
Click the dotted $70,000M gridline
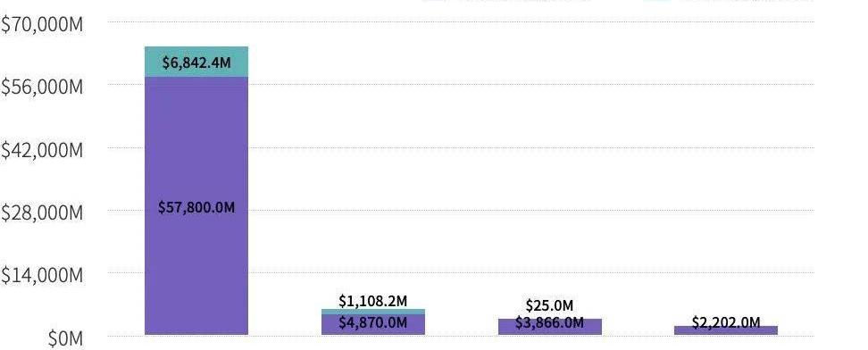coord(461,22)
